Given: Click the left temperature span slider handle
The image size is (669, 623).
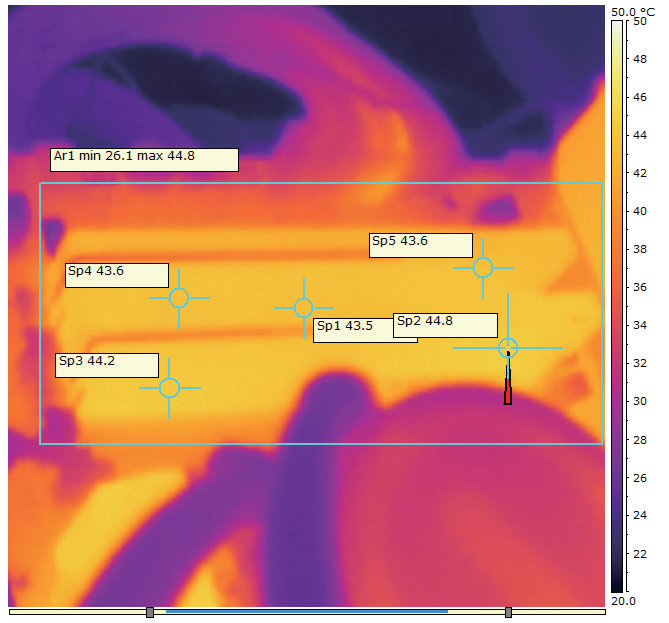Looking at the screenshot, I should pos(150,612).
